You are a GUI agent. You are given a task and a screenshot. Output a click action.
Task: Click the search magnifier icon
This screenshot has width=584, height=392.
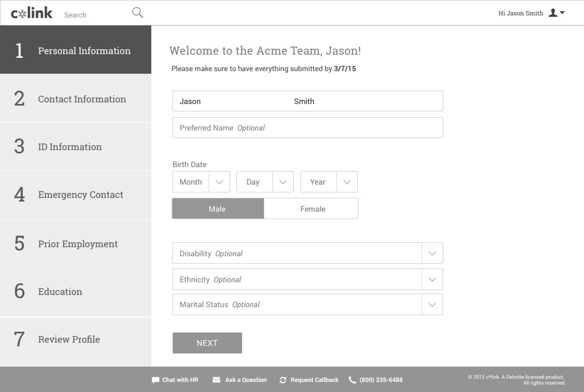pyautogui.click(x=138, y=13)
